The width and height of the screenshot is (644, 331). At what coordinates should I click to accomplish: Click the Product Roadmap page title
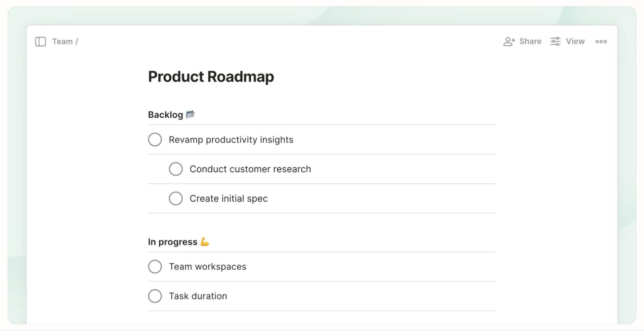[211, 77]
